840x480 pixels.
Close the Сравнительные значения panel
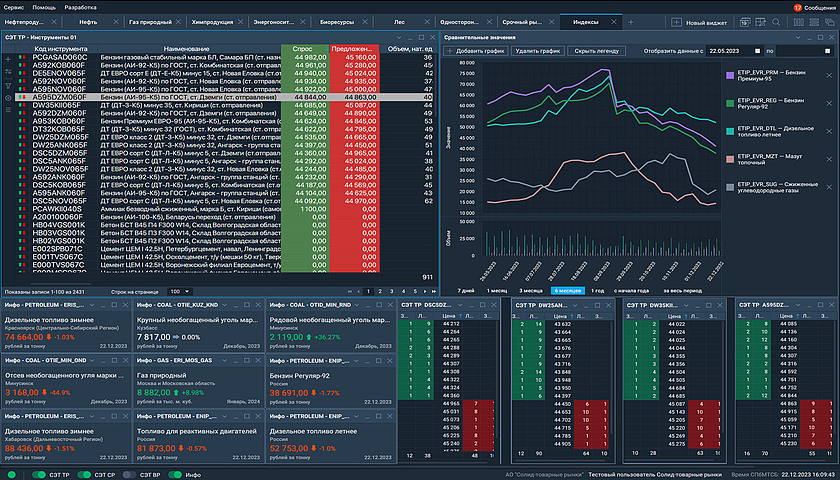click(829, 36)
